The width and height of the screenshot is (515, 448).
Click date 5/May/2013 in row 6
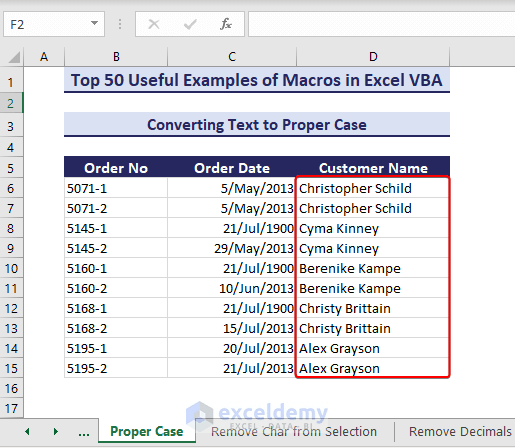point(232,188)
